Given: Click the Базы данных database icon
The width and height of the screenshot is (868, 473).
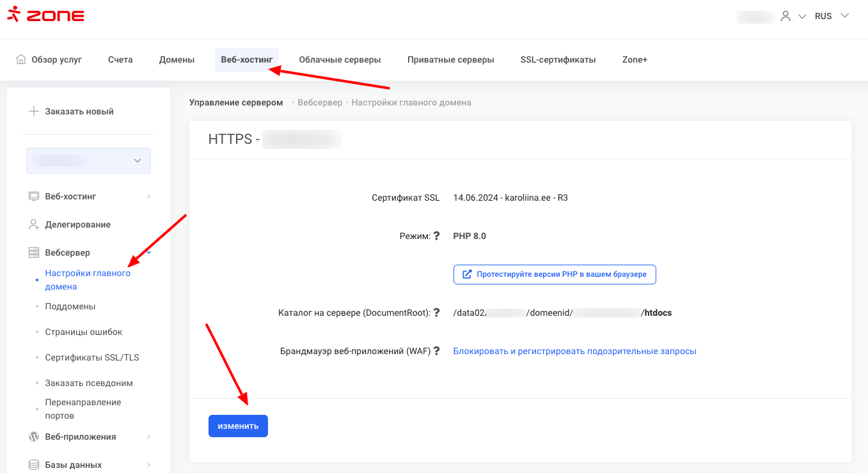Looking at the screenshot, I should (34, 465).
